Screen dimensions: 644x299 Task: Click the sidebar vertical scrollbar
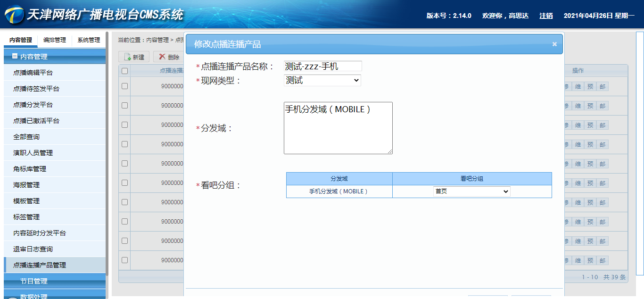click(107, 153)
